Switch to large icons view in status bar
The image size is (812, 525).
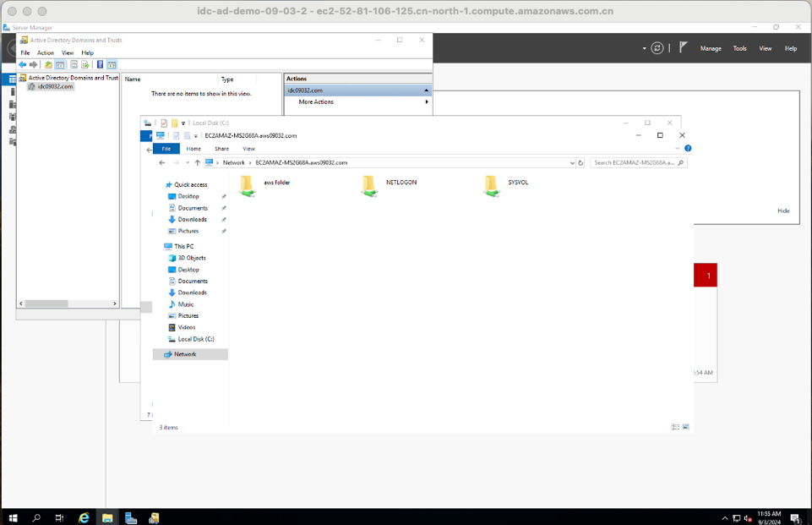click(685, 426)
